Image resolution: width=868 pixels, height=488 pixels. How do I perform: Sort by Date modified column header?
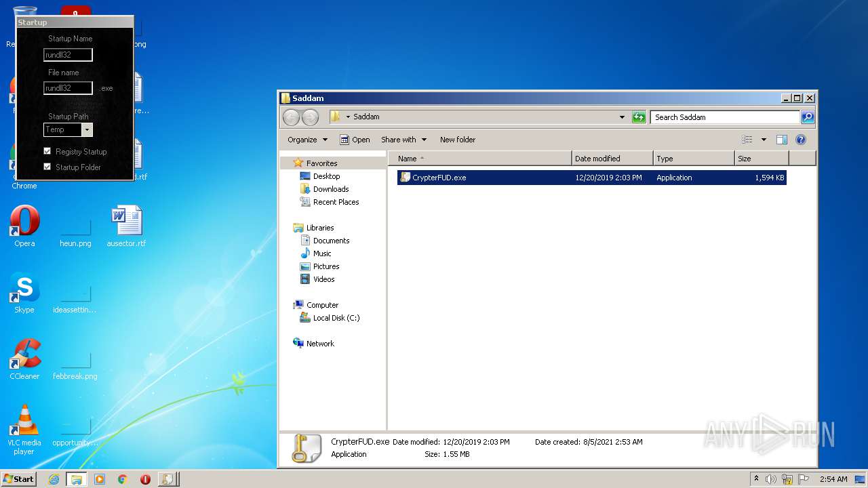pyautogui.click(x=613, y=159)
